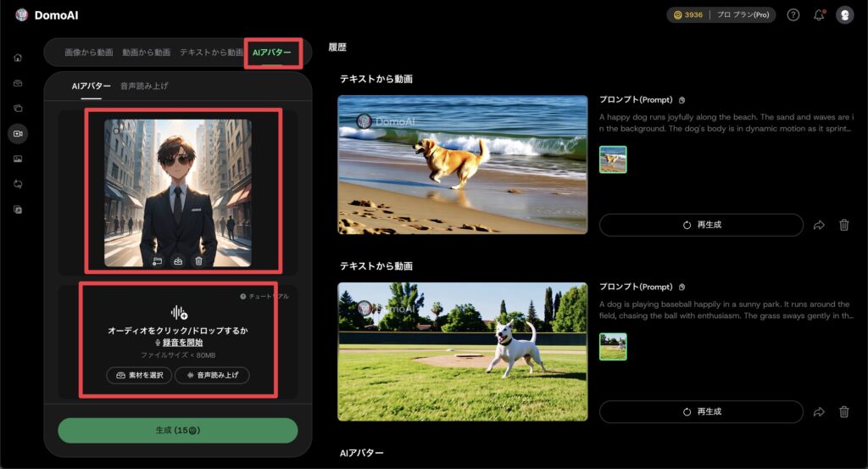Click the 音声読み上げ pill button
The image size is (868, 469).
[x=212, y=376]
